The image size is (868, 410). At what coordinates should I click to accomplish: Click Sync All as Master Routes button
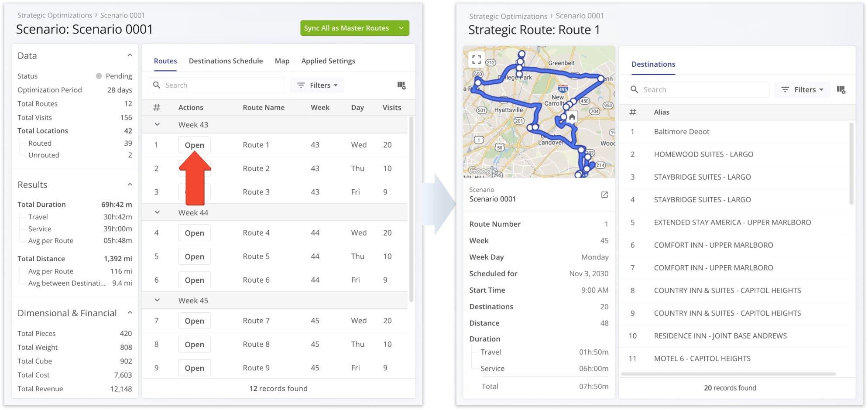pos(346,28)
